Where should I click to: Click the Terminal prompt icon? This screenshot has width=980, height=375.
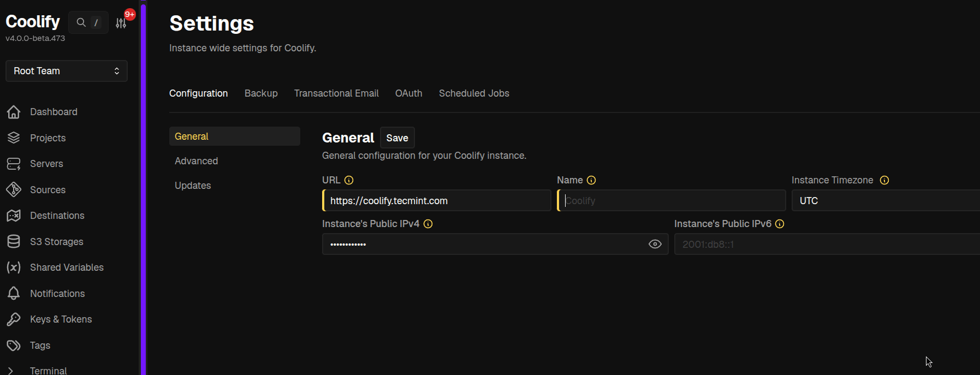(x=11, y=371)
